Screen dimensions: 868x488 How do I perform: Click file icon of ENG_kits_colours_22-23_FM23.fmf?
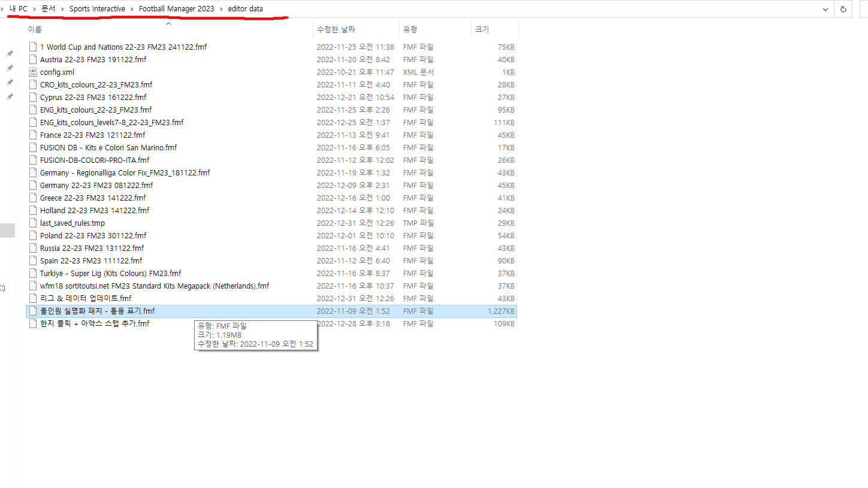pos(33,110)
